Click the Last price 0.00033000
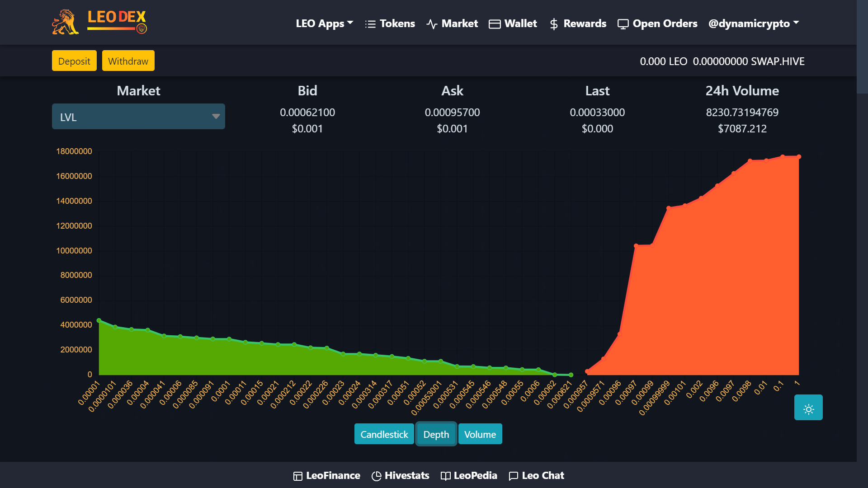This screenshot has height=488, width=868. [597, 112]
